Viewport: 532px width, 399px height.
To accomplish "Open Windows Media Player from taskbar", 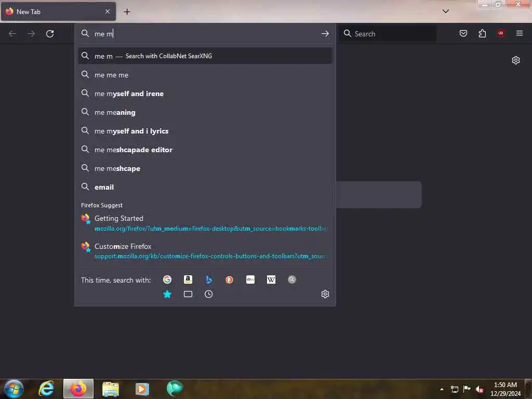I will 142,389.
